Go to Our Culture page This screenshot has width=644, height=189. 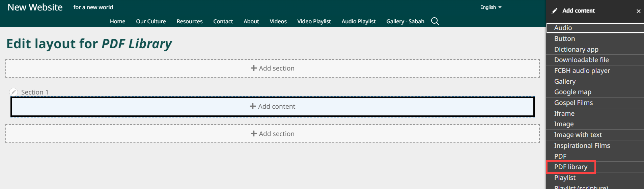click(x=151, y=21)
